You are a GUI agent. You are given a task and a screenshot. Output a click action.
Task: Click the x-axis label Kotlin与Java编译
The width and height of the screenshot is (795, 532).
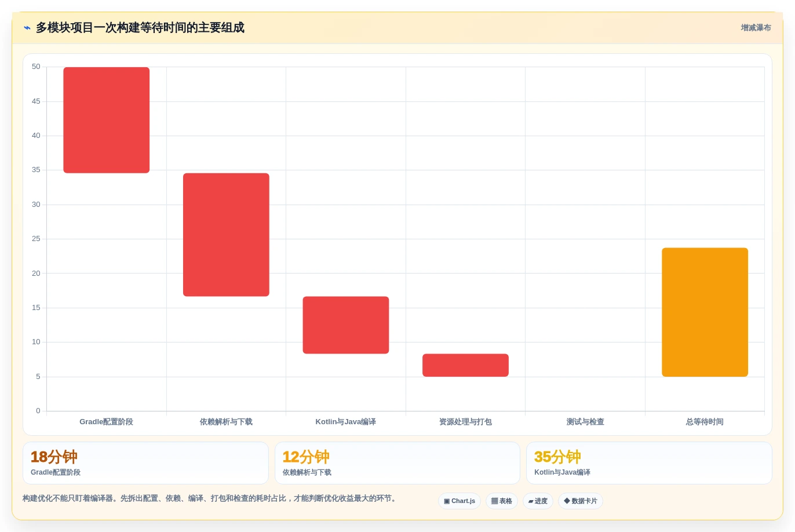point(346,422)
